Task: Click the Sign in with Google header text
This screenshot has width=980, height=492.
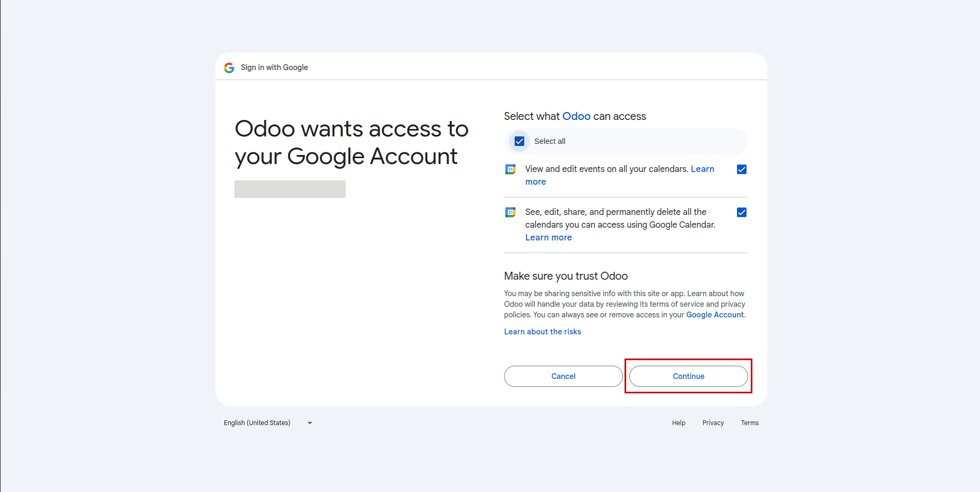Action: point(274,67)
